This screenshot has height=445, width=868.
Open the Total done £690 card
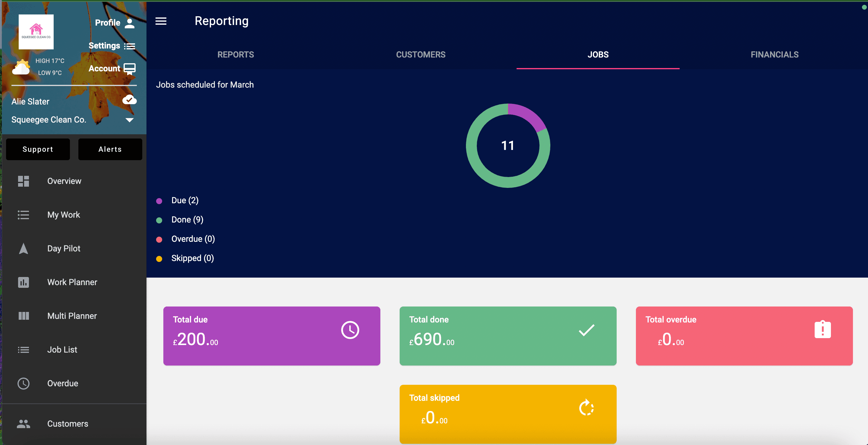(508, 336)
